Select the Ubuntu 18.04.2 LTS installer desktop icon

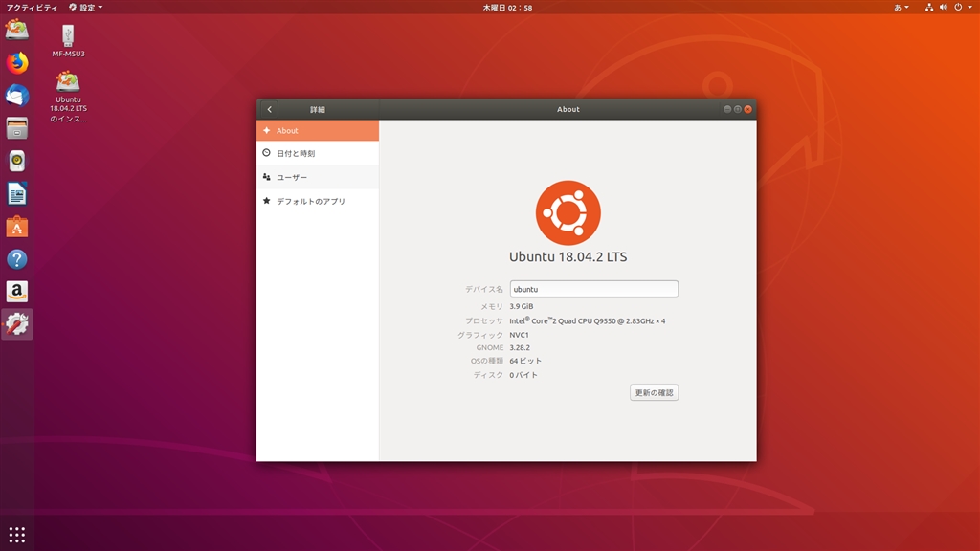click(68, 97)
